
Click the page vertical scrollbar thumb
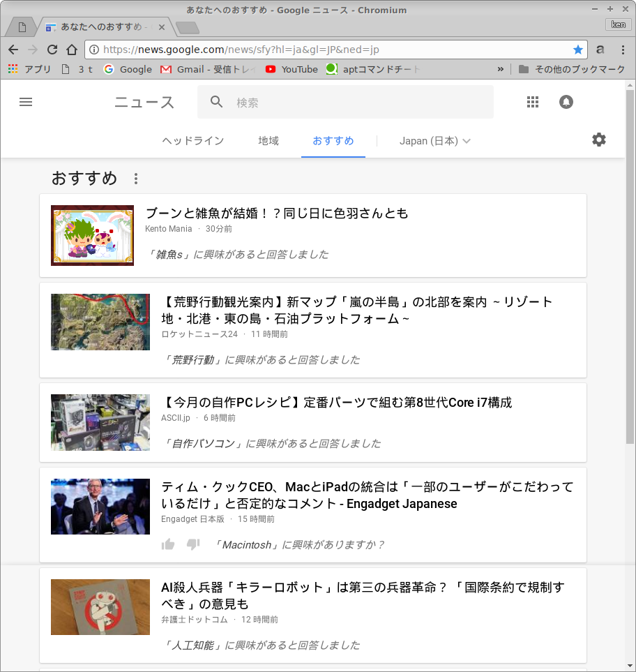630,267
